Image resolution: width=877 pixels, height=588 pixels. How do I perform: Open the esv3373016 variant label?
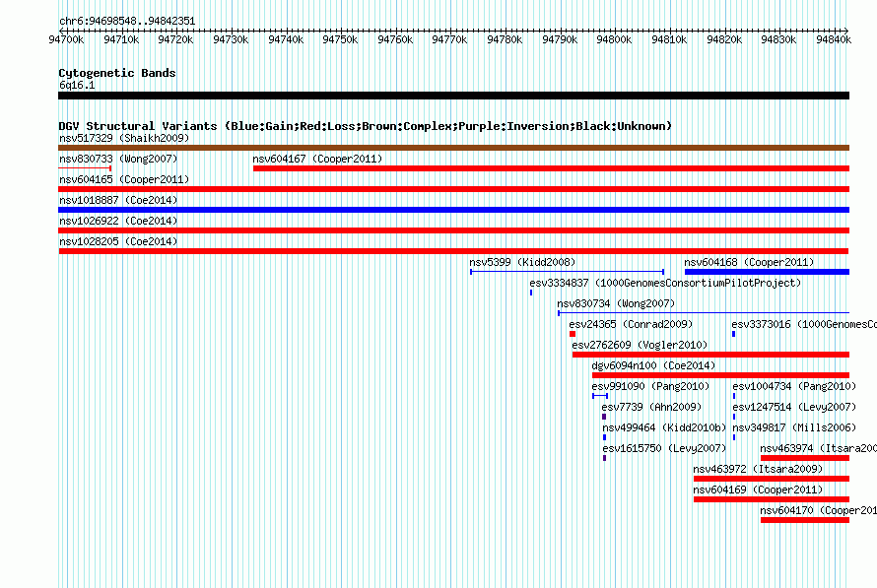tap(804, 324)
